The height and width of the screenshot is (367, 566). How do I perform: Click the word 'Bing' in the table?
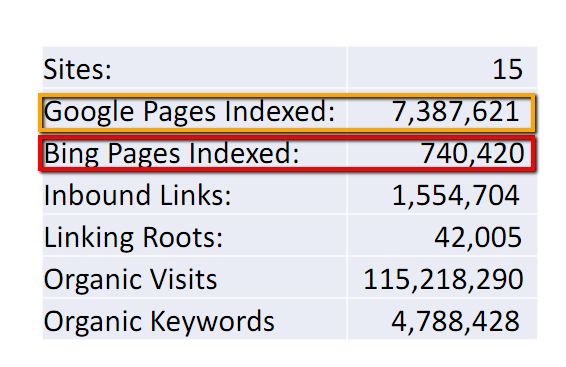[71, 154]
